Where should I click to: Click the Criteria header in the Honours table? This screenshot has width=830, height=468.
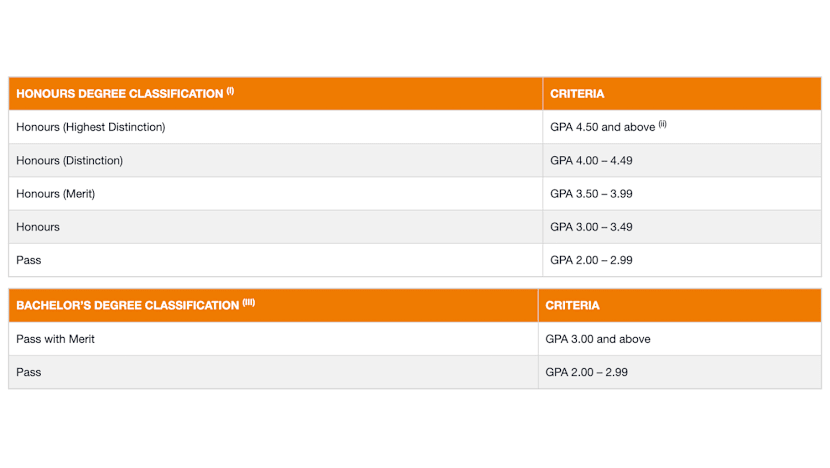pos(577,94)
